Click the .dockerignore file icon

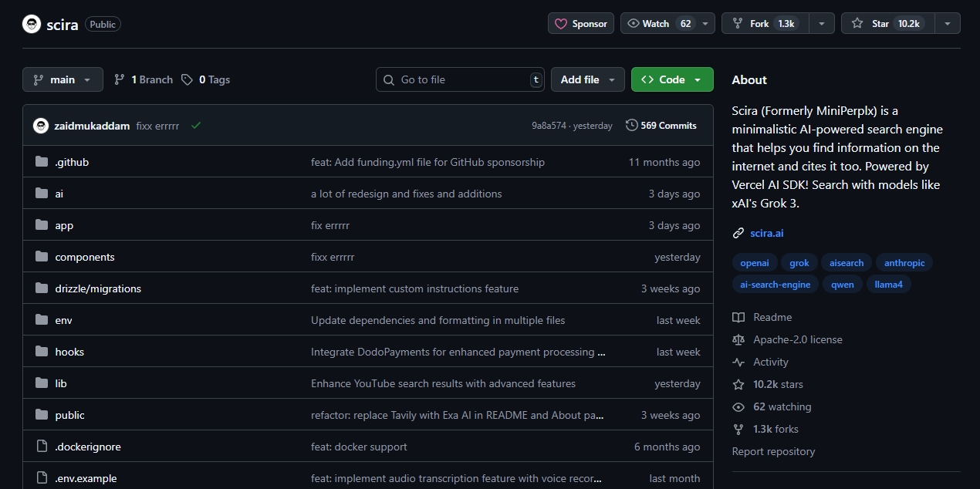click(42, 447)
